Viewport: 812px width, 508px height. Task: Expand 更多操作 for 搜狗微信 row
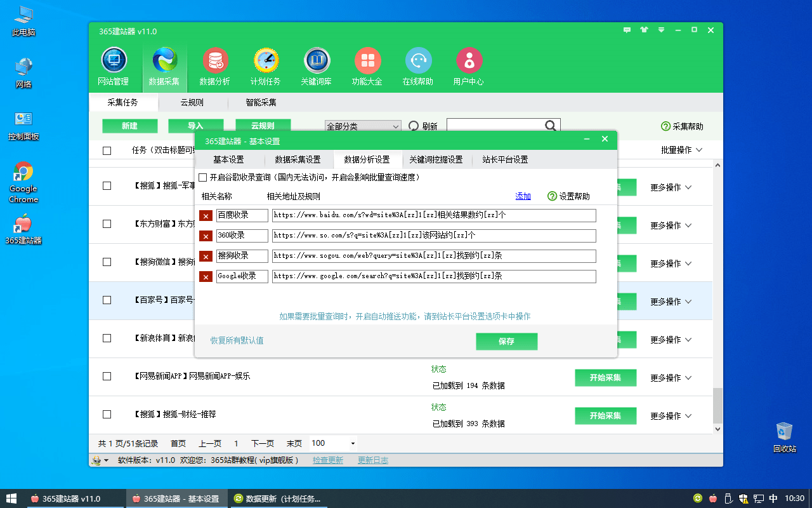[671, 264]
